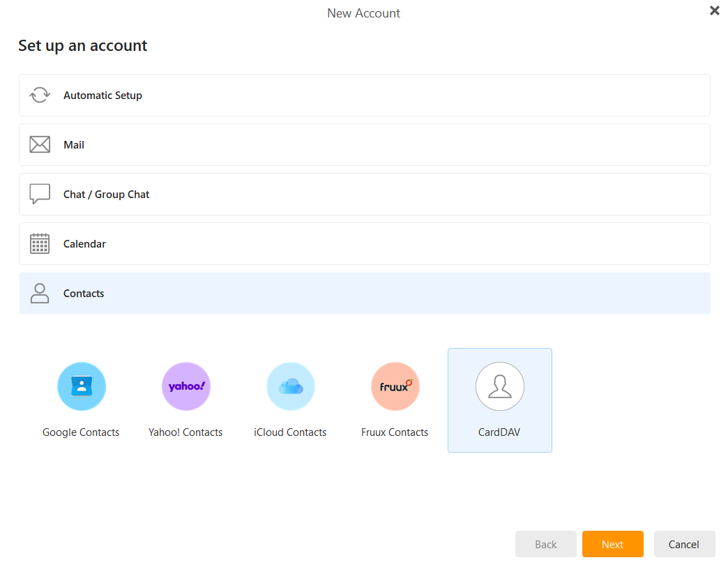Cancel the account setup
The height and width of the screenshot is (567, 728).
click(x=684, y=544)
